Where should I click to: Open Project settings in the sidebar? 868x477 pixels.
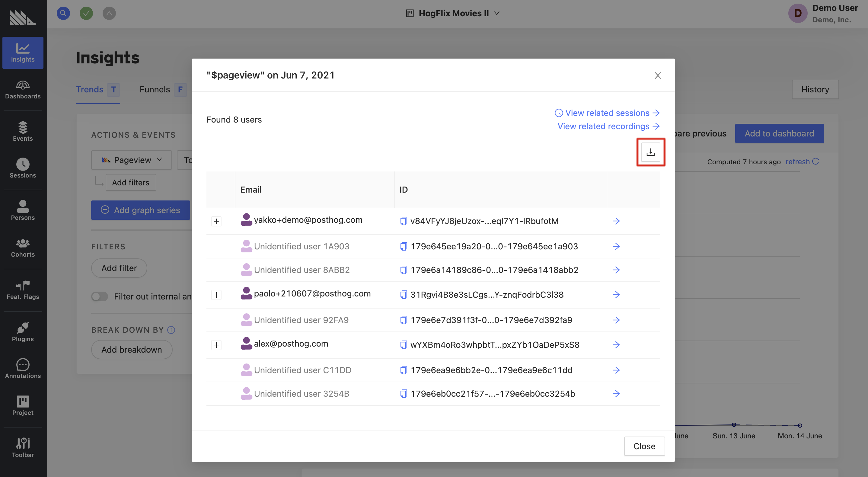(23, 405)
